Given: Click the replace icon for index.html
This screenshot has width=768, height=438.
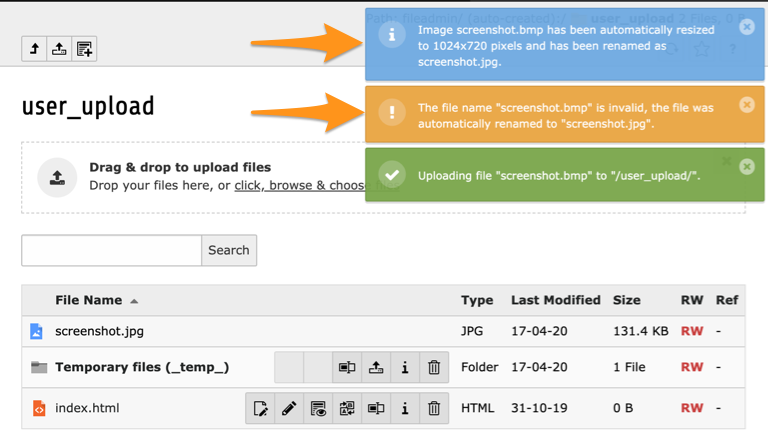Looking at the screenshot, I should pyautogui.click(x=347, y=408).
